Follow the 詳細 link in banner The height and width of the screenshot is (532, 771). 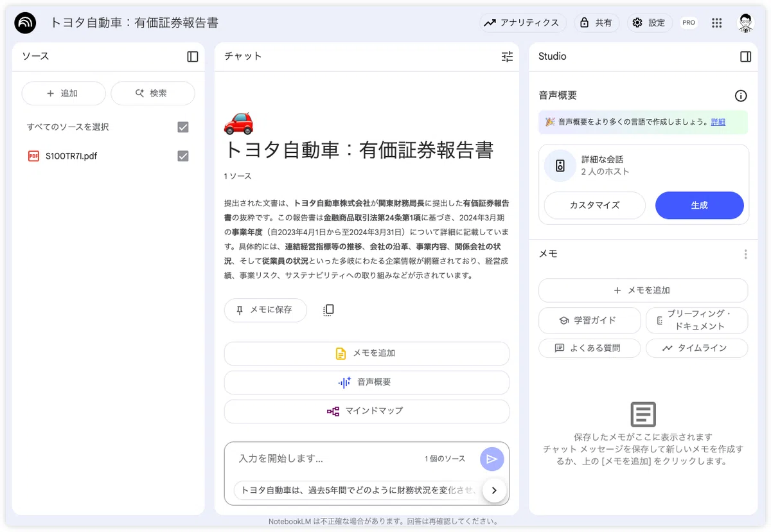point(718,122)
